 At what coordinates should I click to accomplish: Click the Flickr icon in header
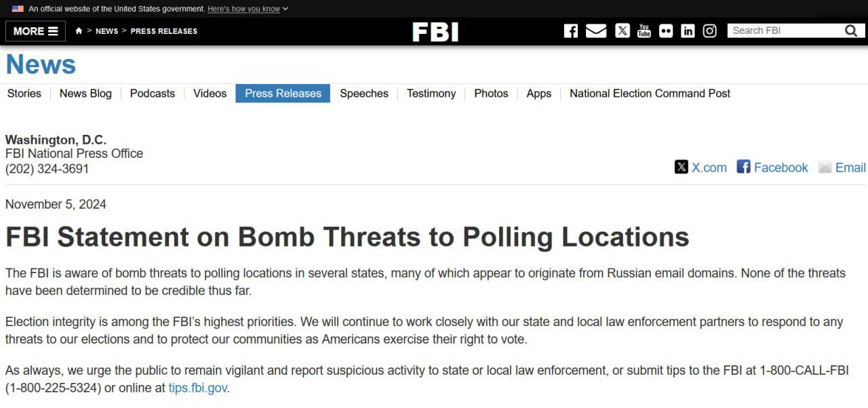(x=666, y=31)
